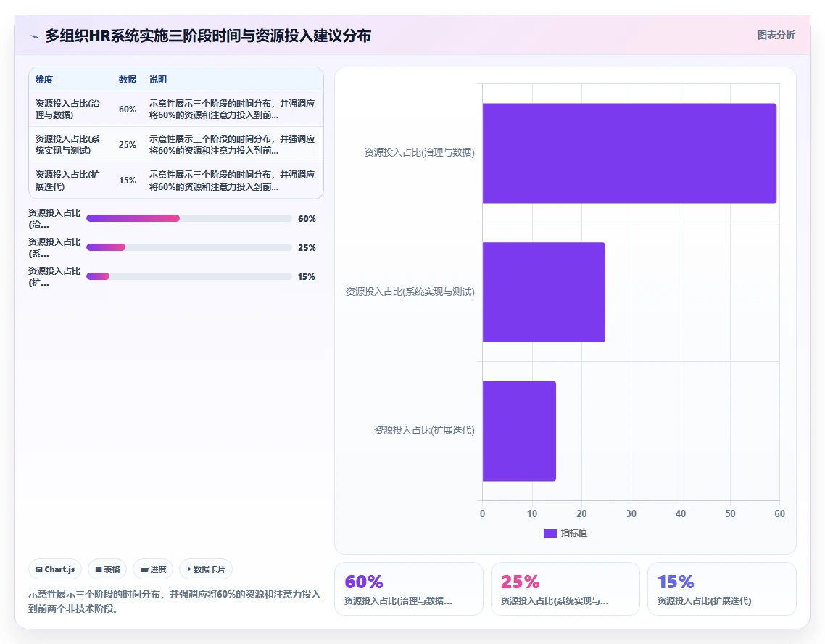Click the x-axis tick label 30
This screenshot has width=825, height=644.
631,513
